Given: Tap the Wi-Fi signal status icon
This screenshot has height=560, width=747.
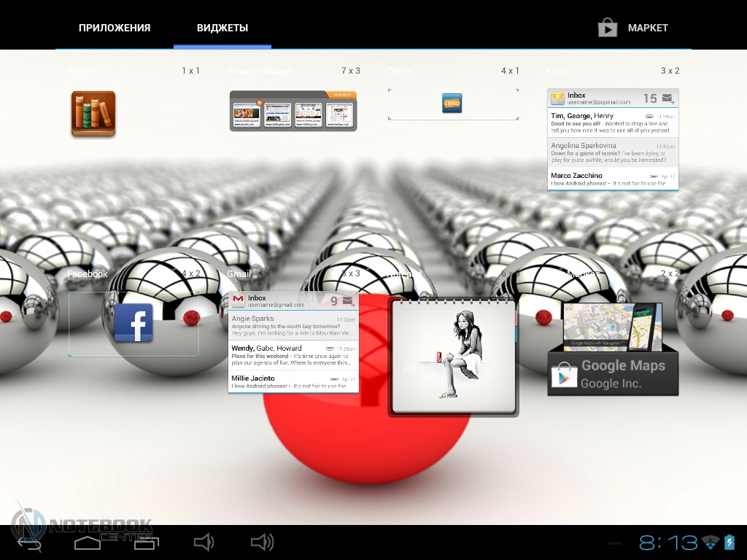Looking at the screenshot, I should click(x=710, y=542).
